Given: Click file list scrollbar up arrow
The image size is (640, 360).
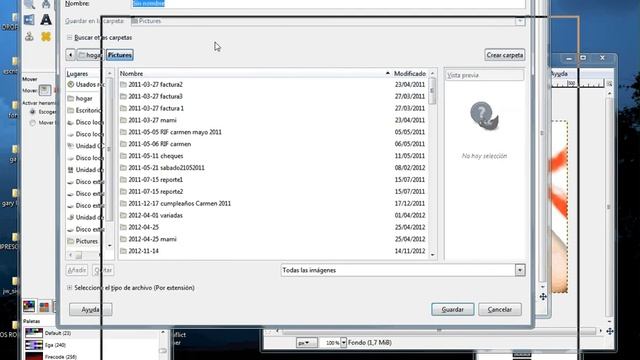Looking at the screenshot, I should point(433,73).
